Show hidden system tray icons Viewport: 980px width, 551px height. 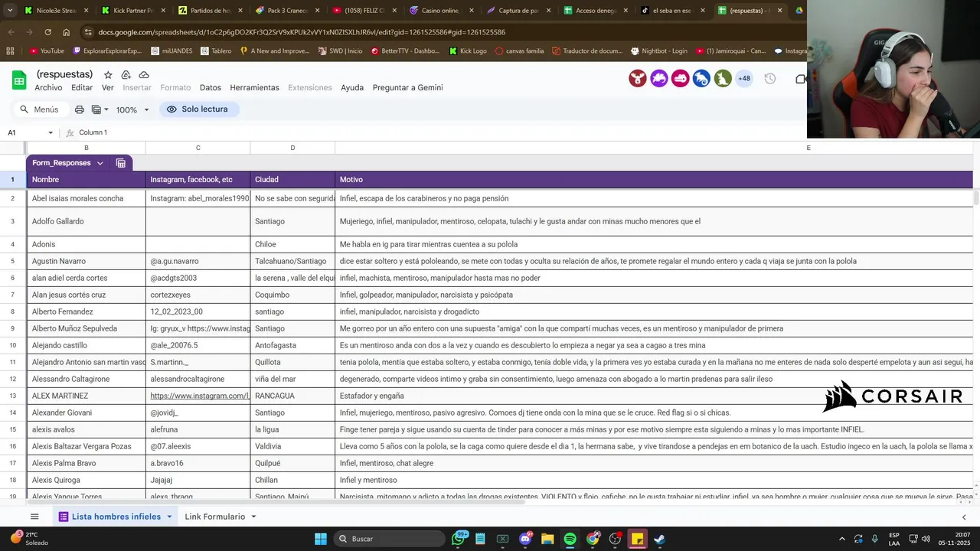(842, 539)
